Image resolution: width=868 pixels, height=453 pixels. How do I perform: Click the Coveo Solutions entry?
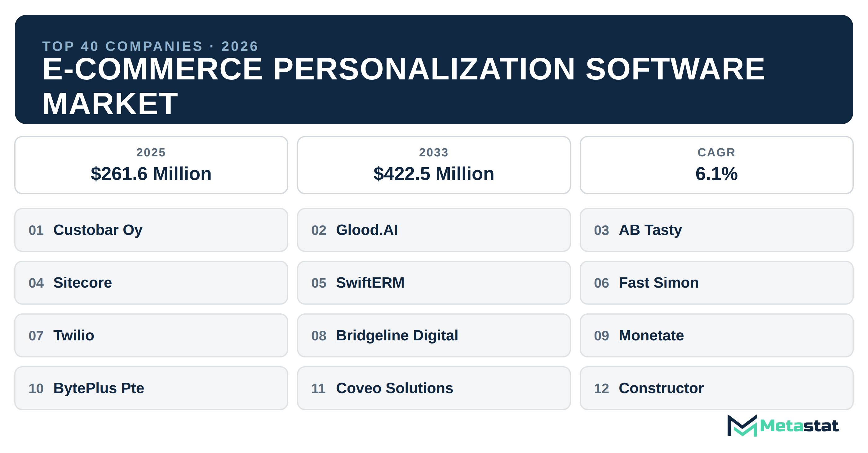tap(434, 388)
